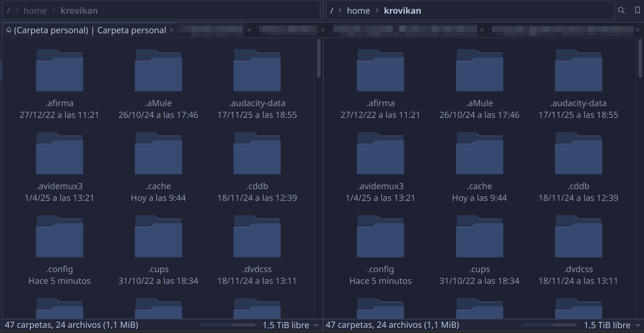The width and height of the screenshot is (644, 333).
Task: Click root slash in left pane breadcrumb
Action: click(8, 11)
